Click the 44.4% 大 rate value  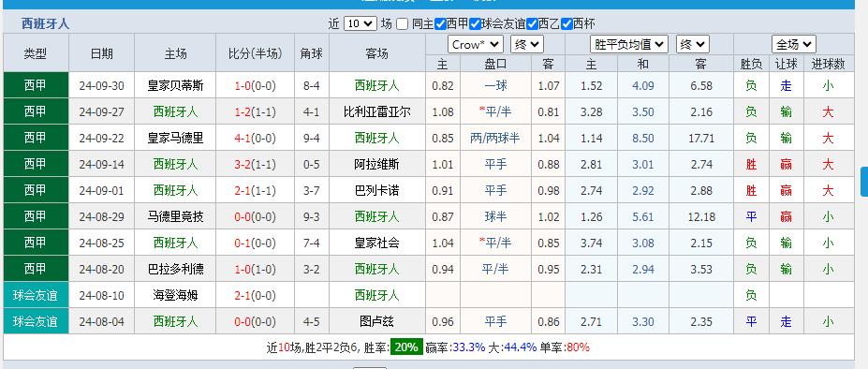click(x=521, y=347)
